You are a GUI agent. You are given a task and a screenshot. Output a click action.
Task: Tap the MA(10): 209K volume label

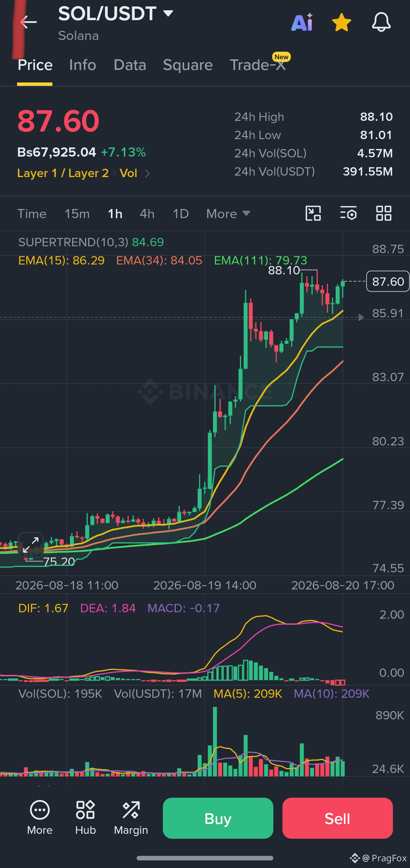(331, 694)
